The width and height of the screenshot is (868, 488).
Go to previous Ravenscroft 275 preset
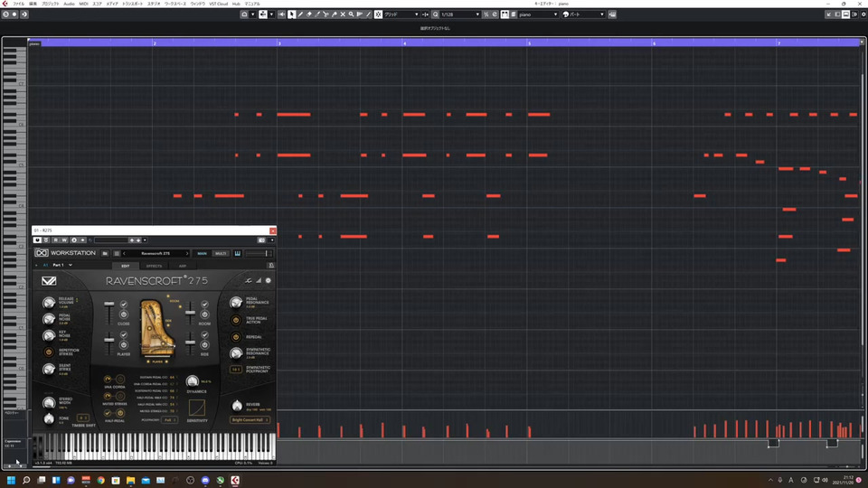click(x=124, y=253)
